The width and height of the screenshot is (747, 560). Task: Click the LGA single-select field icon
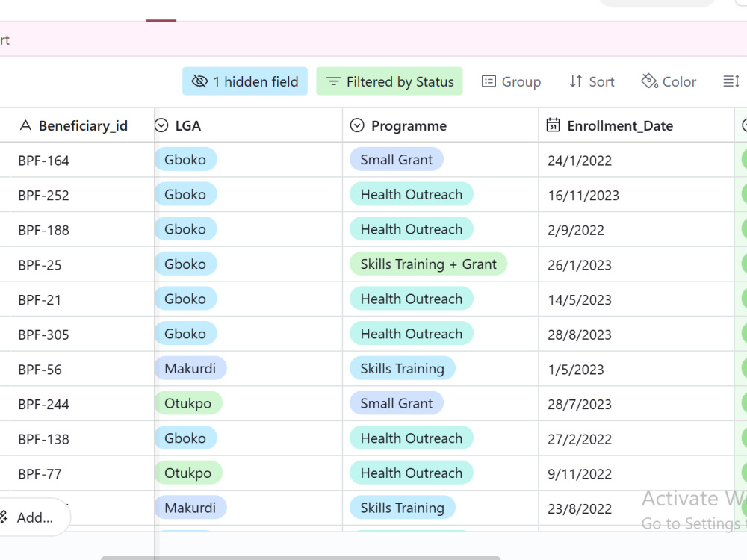pos(162,125)
